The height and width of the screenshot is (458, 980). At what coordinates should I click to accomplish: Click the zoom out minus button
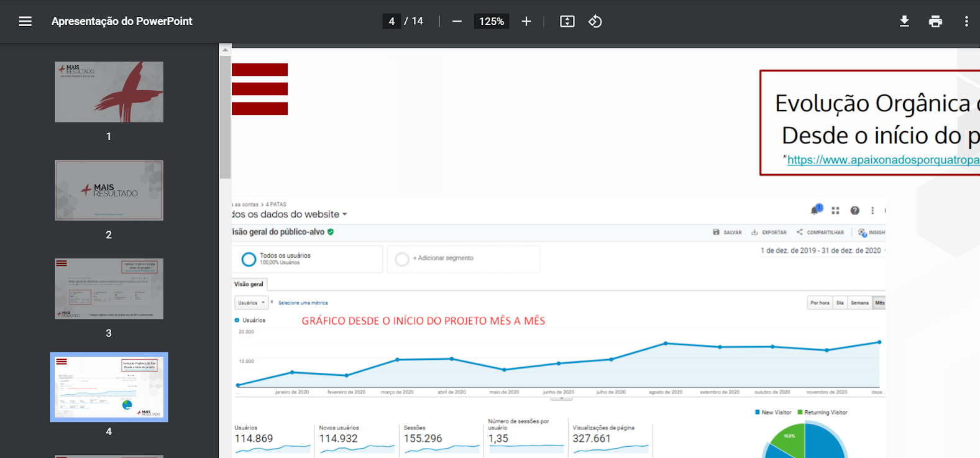[x=457, y=21]
